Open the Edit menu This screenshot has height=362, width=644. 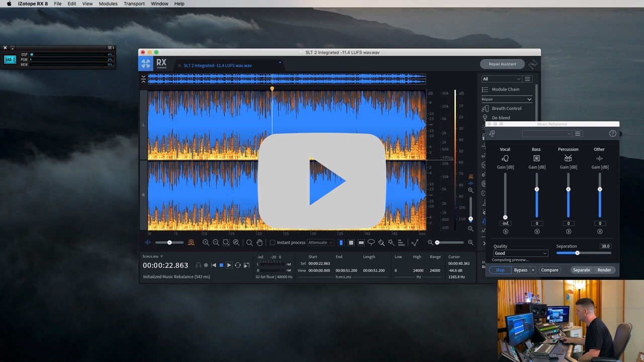(x=72, y=4)
